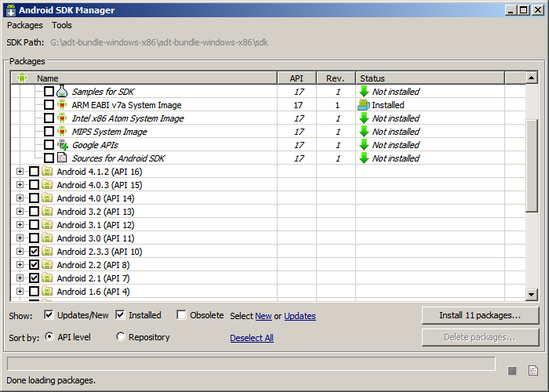This screenshot has width=549, height=392.
Task: Click the Android 4.1.2 (API 16) folder icon
Action: tap(47, 171)
